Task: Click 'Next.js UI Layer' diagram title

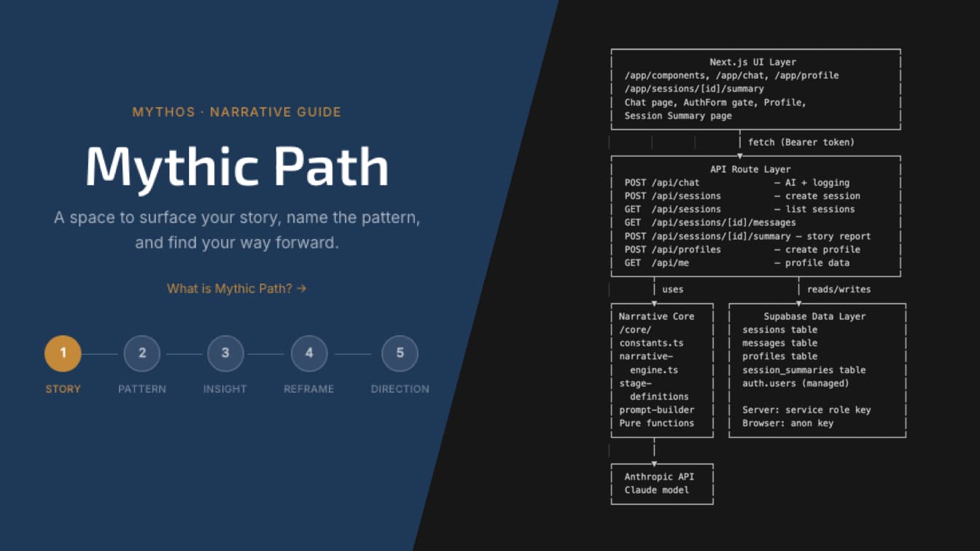Action: (x=753, y=63)
